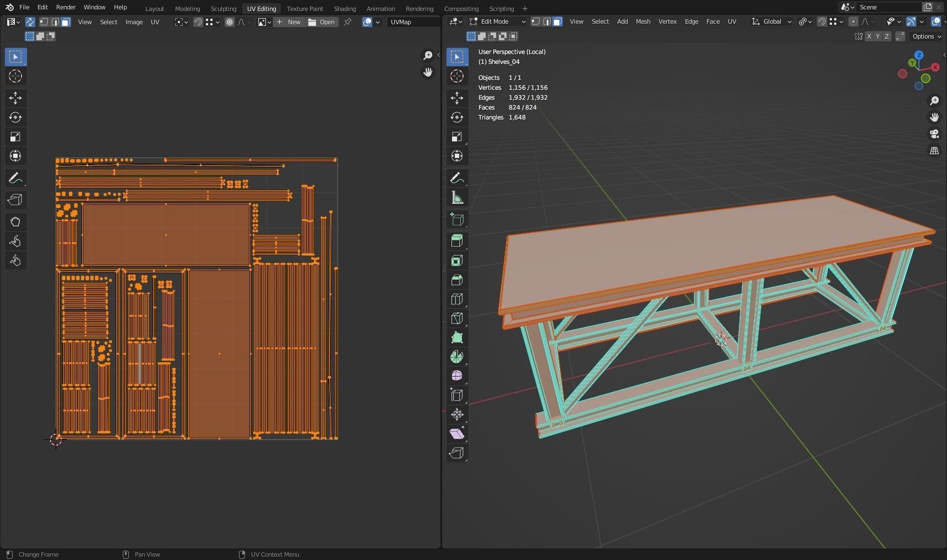Viewport: 947px width, 560px height.
Task: Select the Loop Cut tool
Action: (x=457, y=299)
